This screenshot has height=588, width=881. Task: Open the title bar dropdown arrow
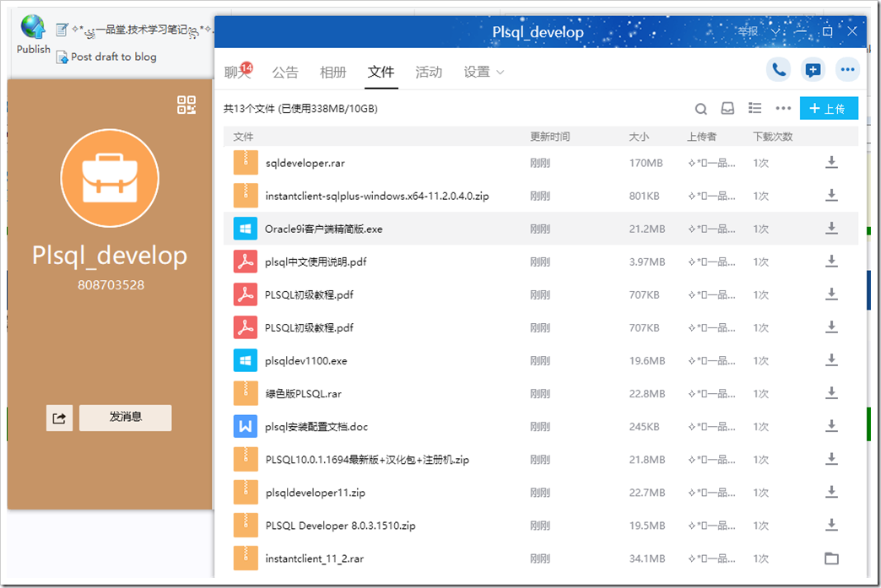click(x=776, y=31)
